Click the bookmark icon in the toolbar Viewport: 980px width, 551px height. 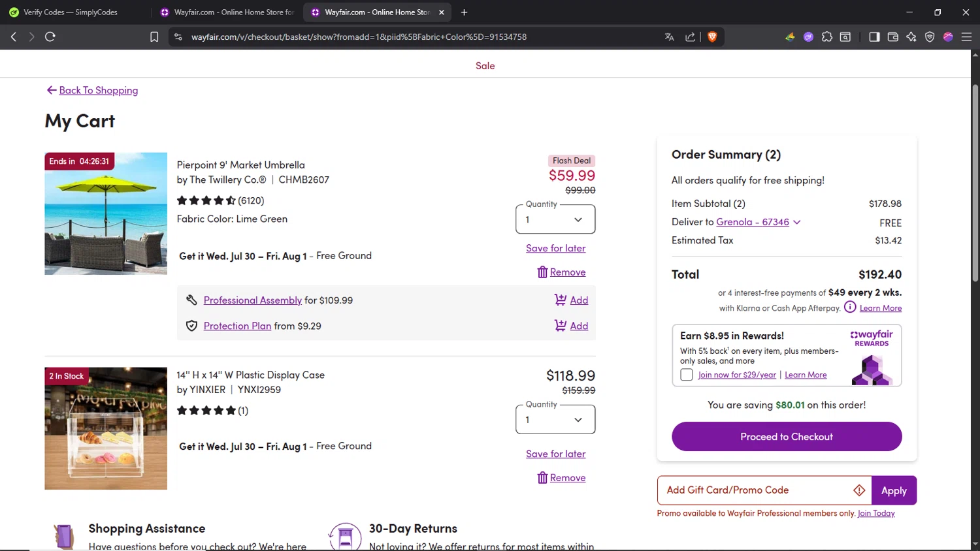click(154, 37)
